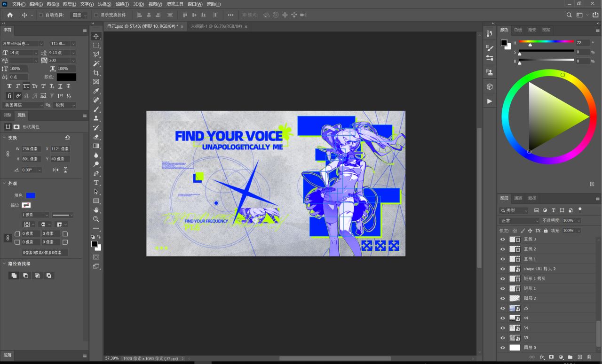Select the Polygonal Lasso tool
The height and width of the screenshot is (364, 602).
point(96,54)
